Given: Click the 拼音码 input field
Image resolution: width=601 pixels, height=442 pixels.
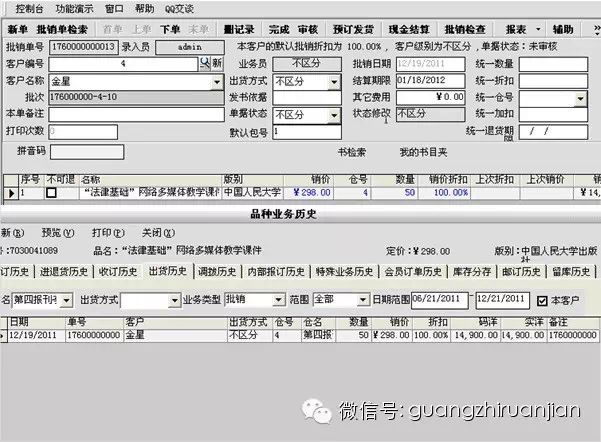Looking at the screenshot, I should [87, 152].
